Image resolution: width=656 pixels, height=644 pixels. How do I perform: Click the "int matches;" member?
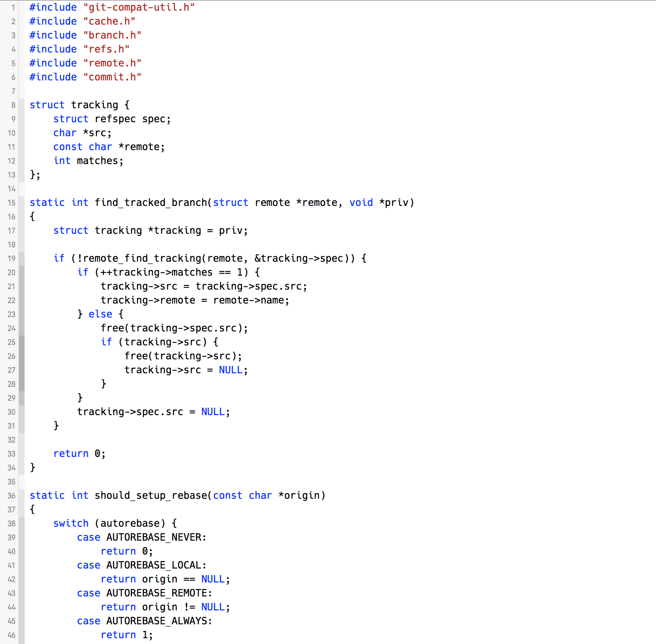click(88, 161)
